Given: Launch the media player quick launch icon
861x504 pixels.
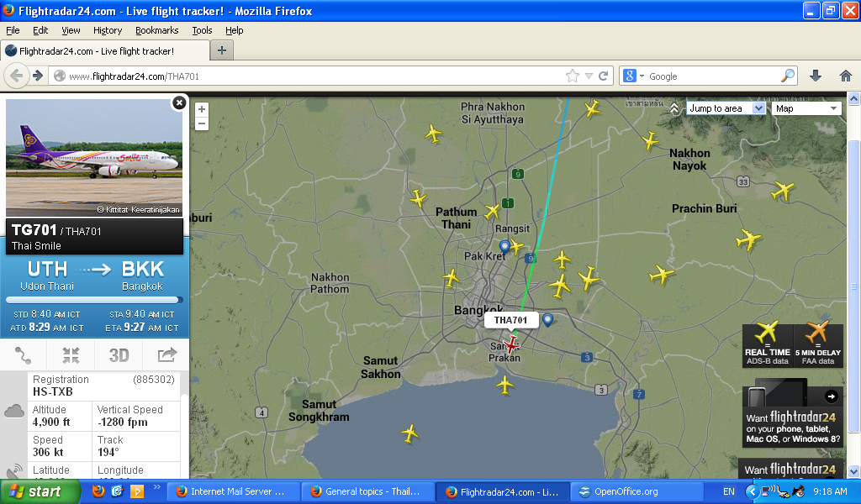Looking at the screenshot, I should [136, 491].
